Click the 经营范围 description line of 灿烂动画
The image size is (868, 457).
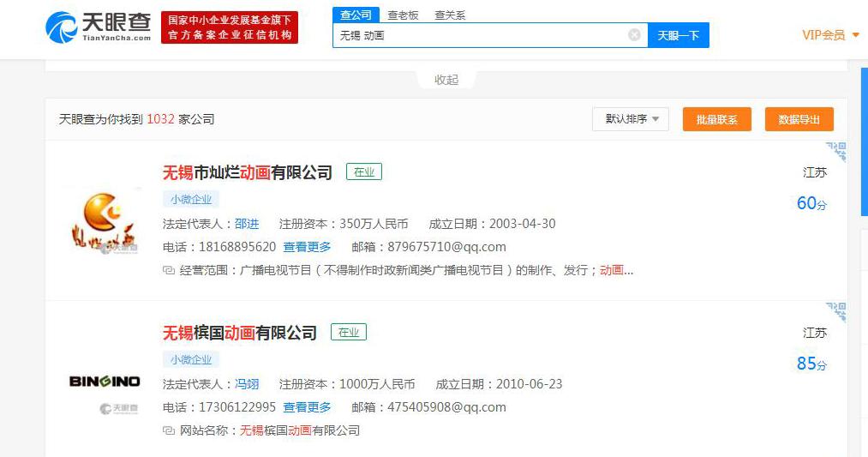click(398, 270)
